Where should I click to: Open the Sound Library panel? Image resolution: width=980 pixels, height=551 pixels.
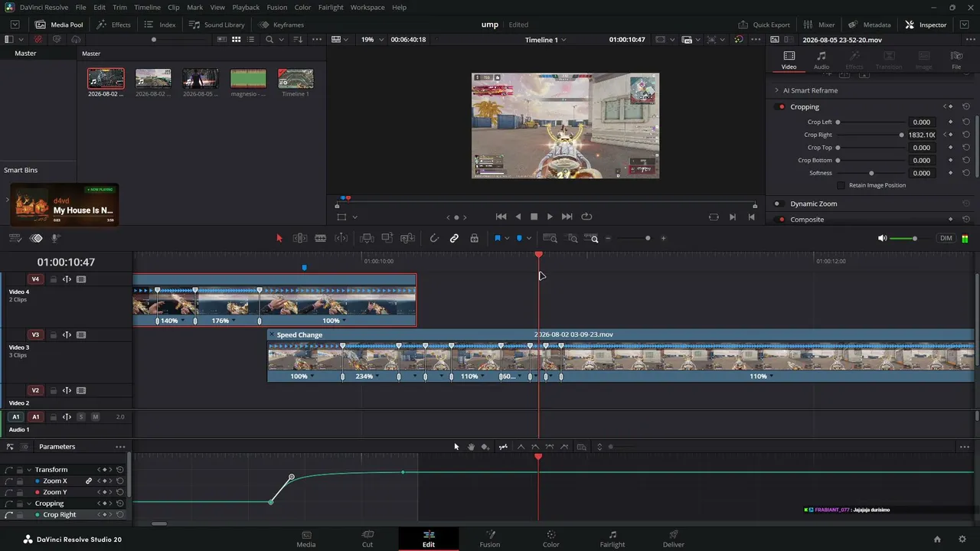click(217, 24)
